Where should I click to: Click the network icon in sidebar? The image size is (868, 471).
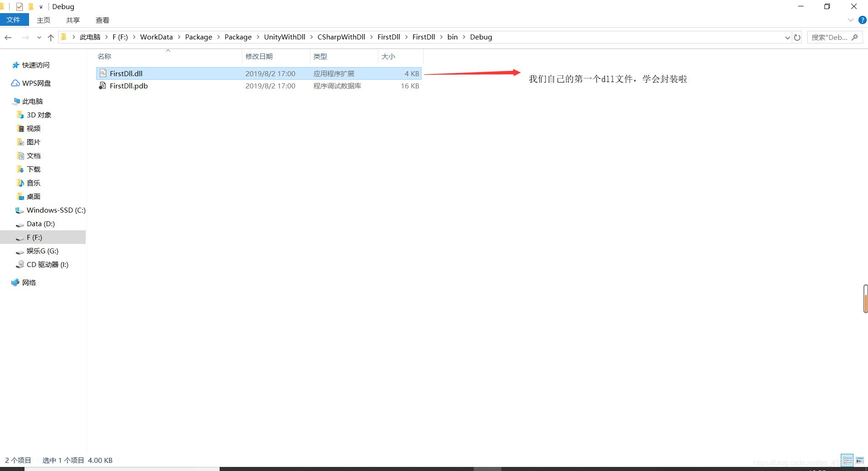click(x=15, y=282)
